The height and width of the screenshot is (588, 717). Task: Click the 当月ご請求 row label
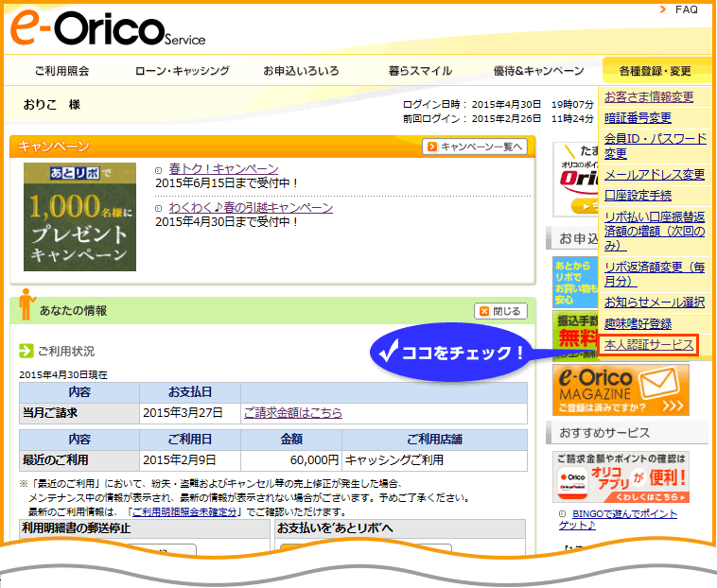pyautogui.click(x=50, y=413)
